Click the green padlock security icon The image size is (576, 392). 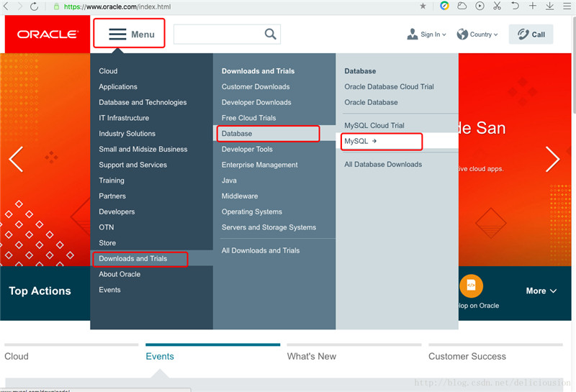point(56,6)
